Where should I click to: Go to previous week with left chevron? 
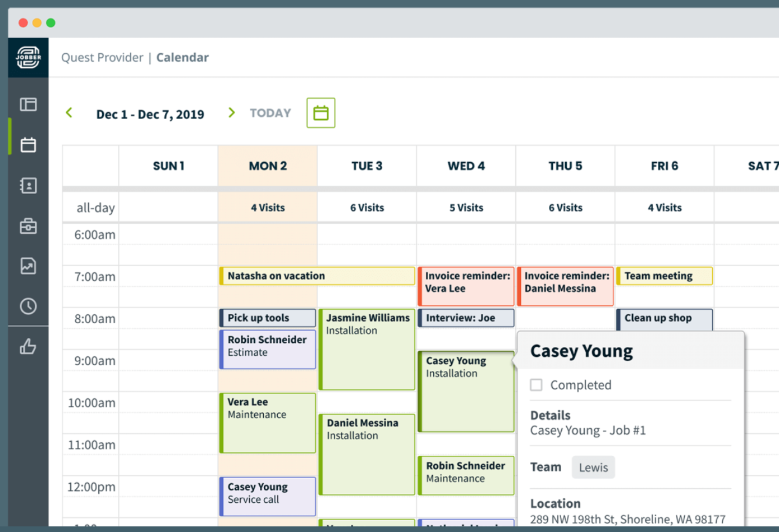(x=70, y=113)
